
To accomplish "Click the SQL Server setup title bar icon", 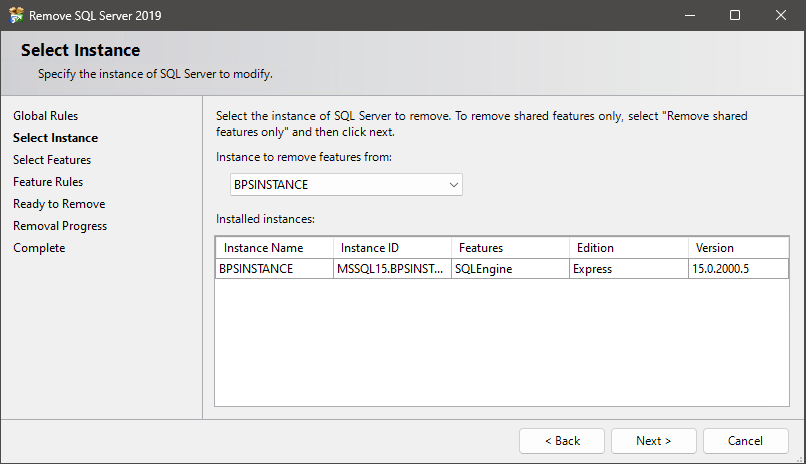I will pyautogui.click(x=16, y=15).
